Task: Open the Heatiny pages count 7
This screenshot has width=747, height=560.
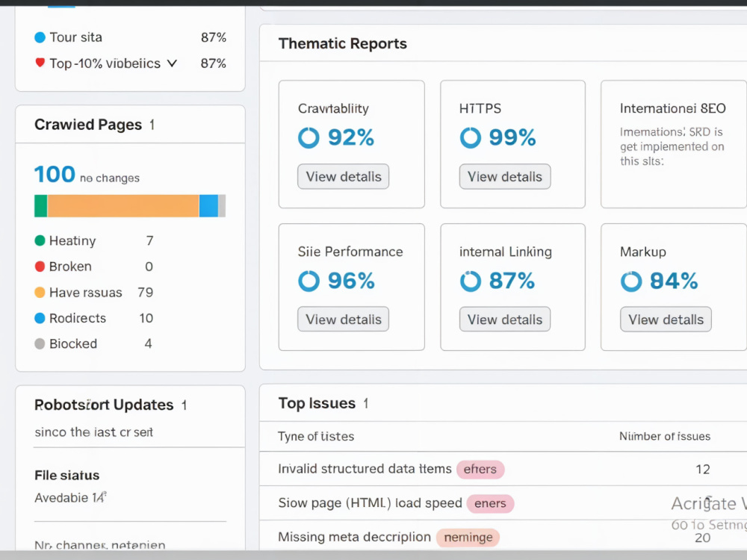Action: [x=149, y=240]
